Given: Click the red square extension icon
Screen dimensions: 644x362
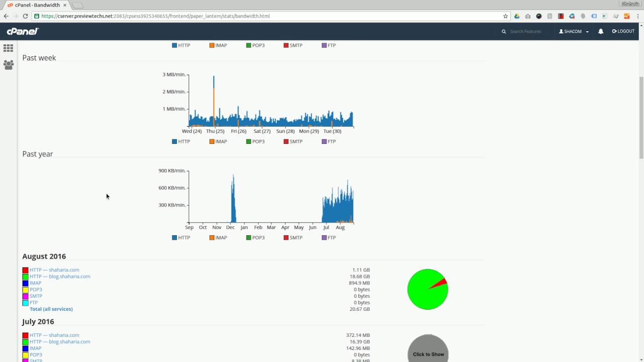Looking at the screenshot, I should tap(561, 16).
